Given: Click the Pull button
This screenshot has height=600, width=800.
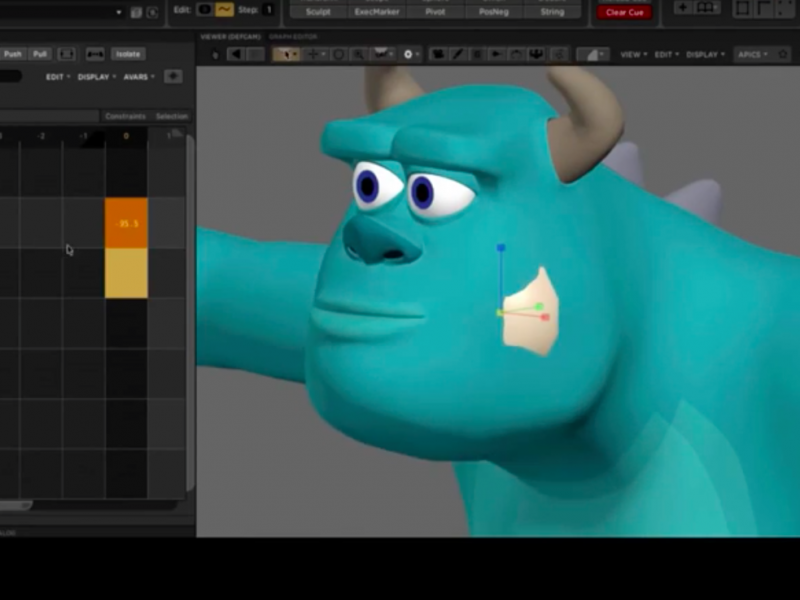Looking at the screenshot, I should [40, 54].
